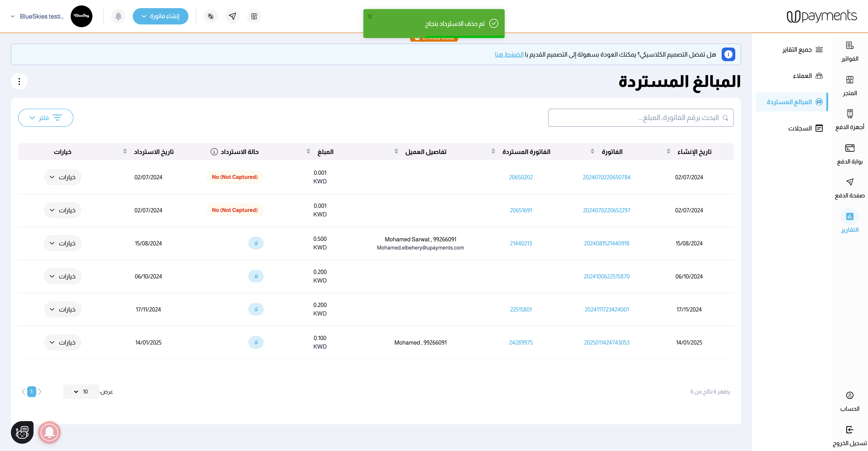Click the notification bell icon in header
Viewport: 868px width, 451px height.
[118, 16]
